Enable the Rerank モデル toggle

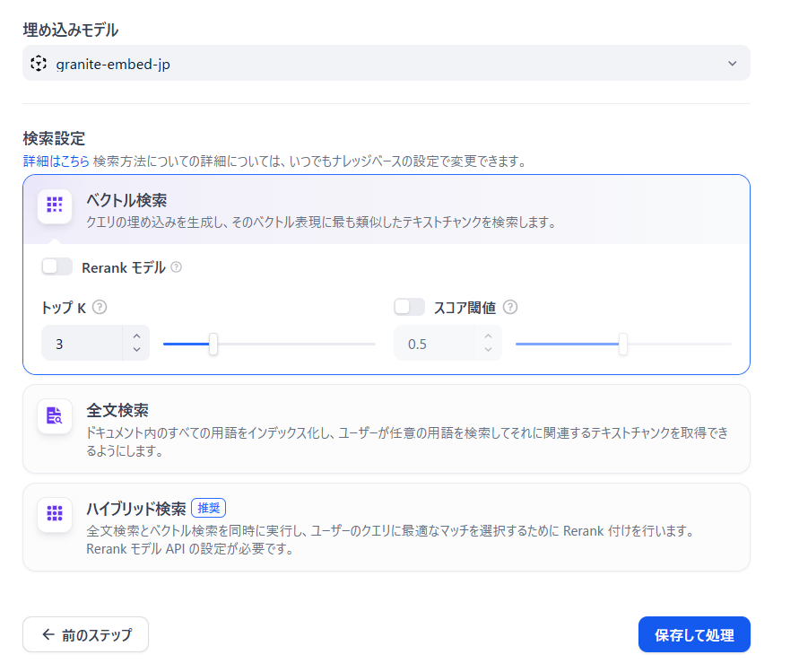tap(57, 266)
